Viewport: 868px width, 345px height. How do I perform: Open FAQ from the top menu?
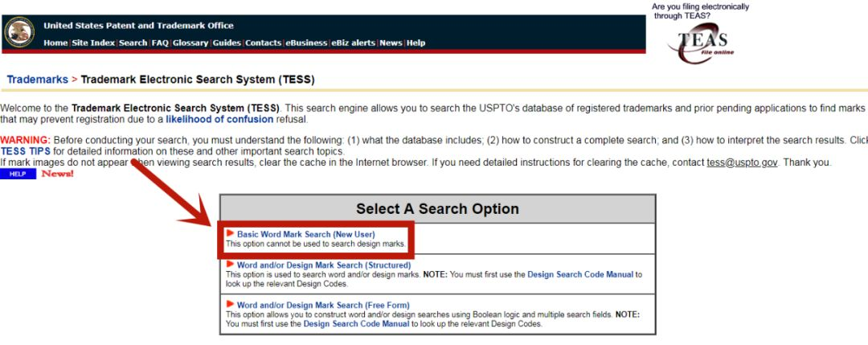coord(160,43)
